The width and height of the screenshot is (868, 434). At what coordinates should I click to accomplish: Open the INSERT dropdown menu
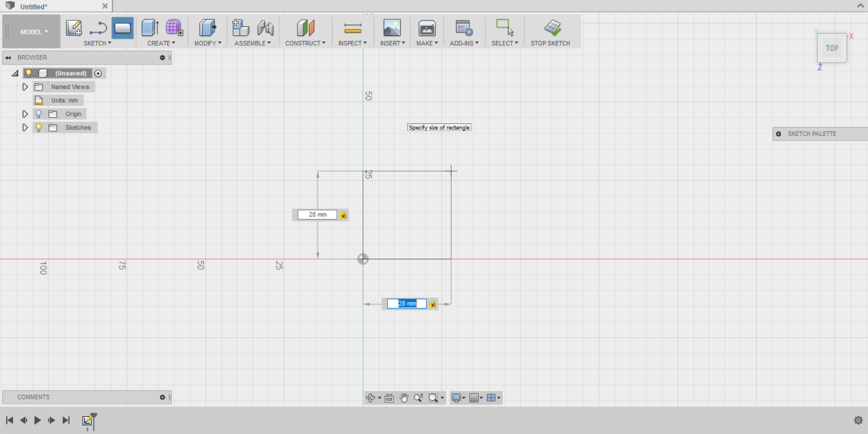[392, 43]
